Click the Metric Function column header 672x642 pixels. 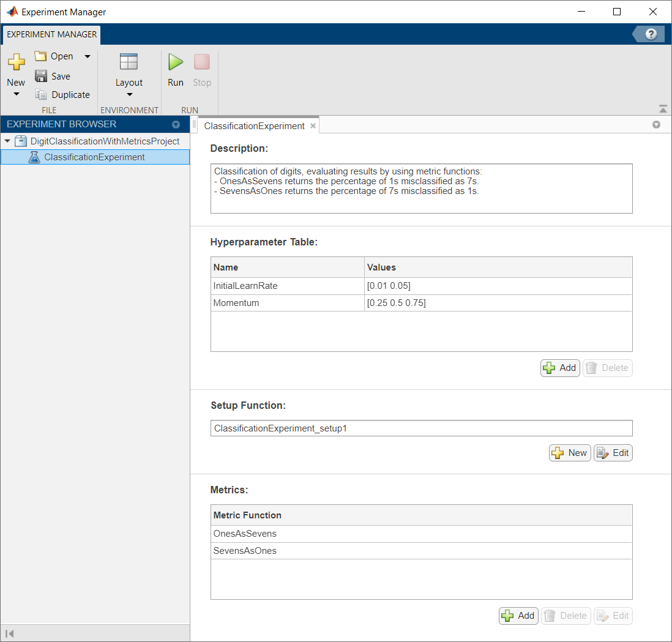(x=421, y=515)
